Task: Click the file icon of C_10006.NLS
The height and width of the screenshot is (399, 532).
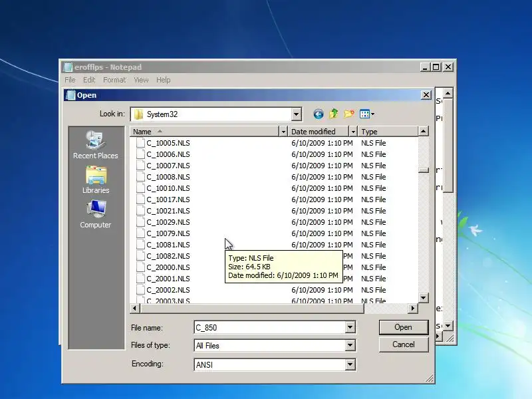Action: tap(140, 154)
